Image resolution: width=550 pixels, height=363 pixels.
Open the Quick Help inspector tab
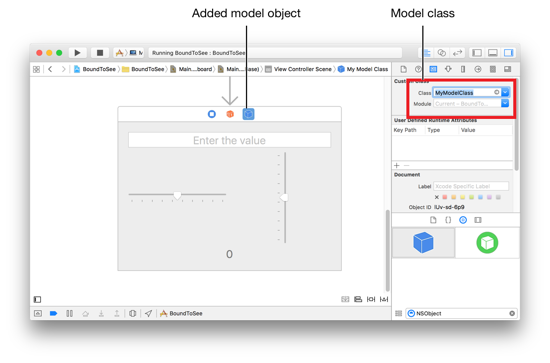pos(418,69)
